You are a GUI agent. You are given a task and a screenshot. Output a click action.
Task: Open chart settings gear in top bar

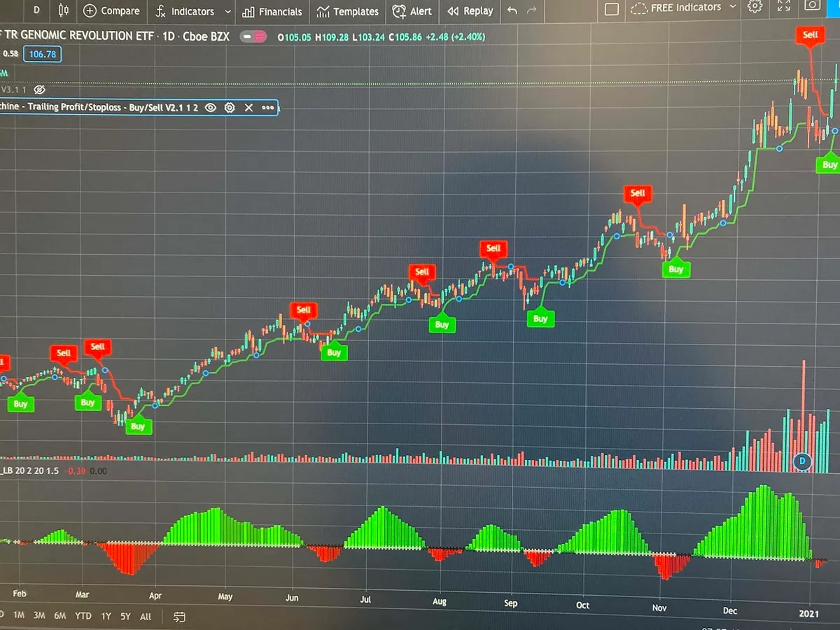coord(755,7)
